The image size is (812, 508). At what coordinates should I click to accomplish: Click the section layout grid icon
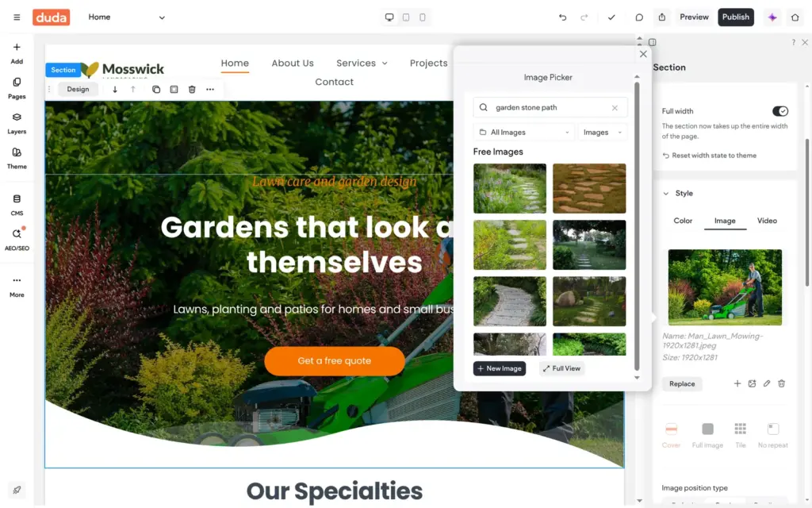click(x=174, y=89)
